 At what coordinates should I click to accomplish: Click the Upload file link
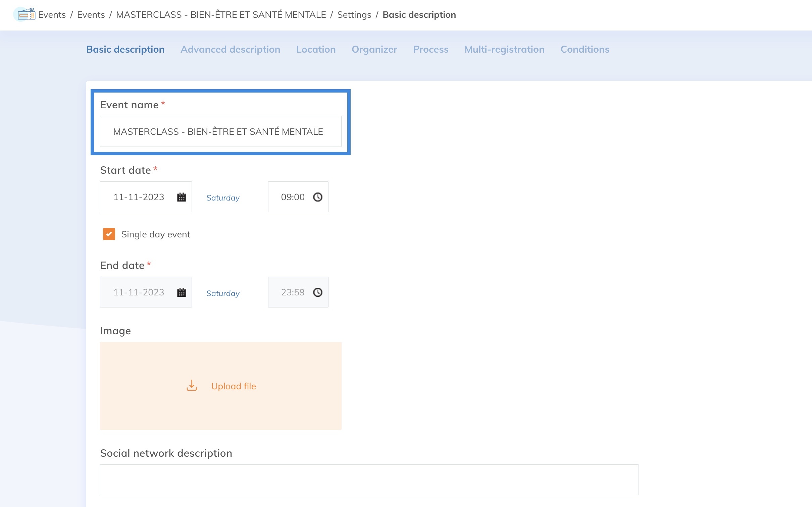click(x=234, y=386)
